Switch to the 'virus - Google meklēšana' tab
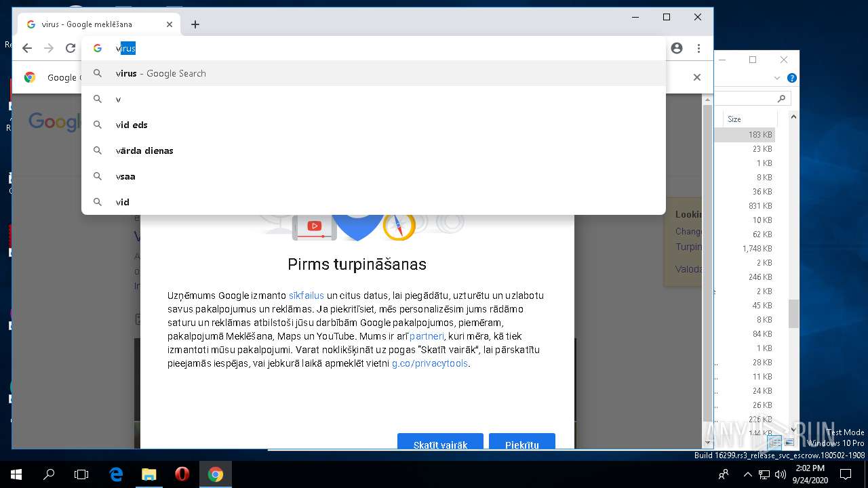This screenshot has width=868, height=488. [x=99, y=24]
